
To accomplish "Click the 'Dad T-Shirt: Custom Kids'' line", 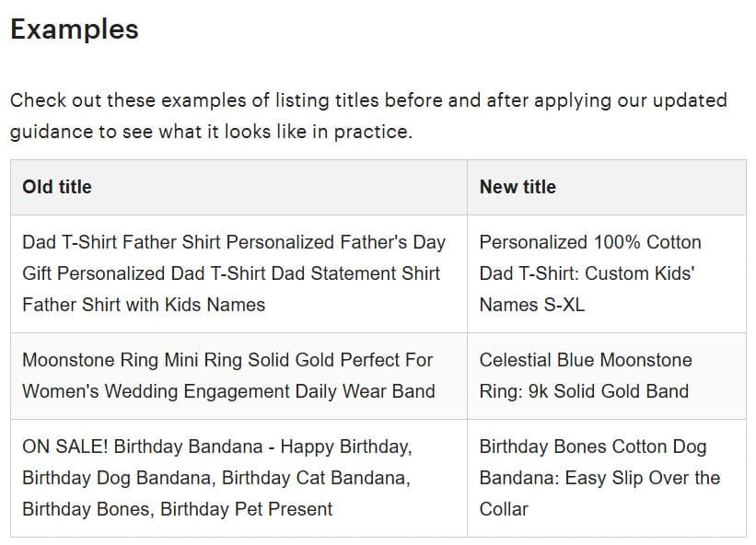I will click(x=587, y=273).
